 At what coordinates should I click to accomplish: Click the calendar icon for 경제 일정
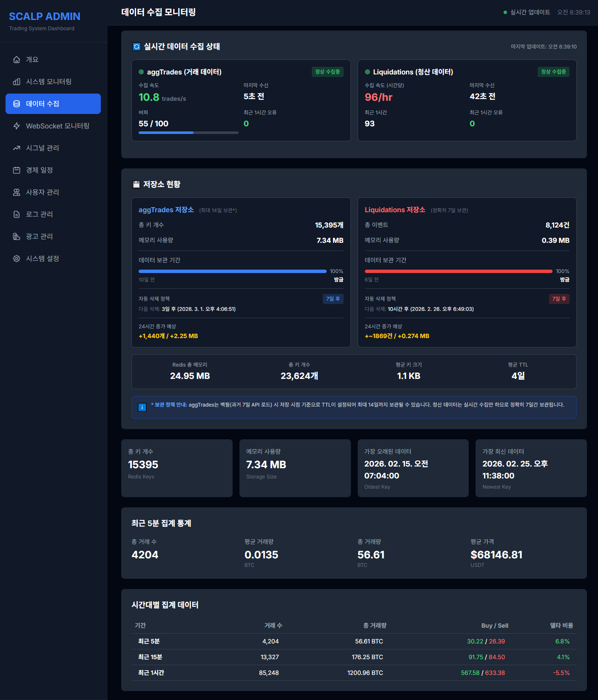(x=17, y=170)
